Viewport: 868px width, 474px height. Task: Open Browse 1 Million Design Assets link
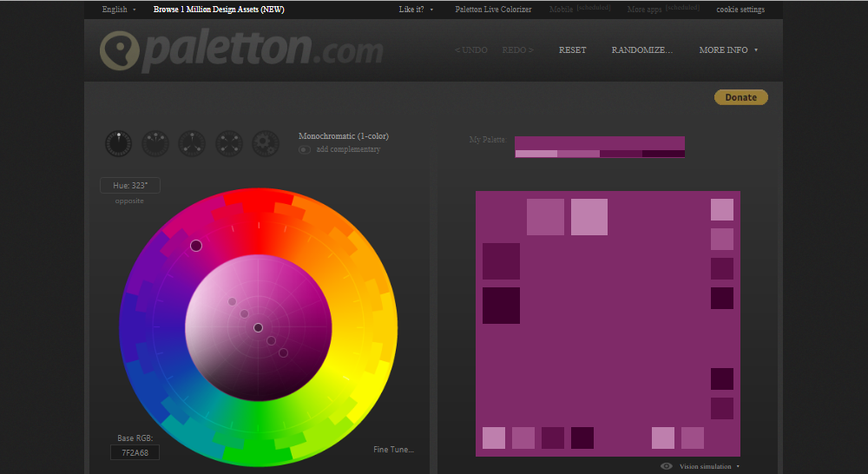(219, 10)
